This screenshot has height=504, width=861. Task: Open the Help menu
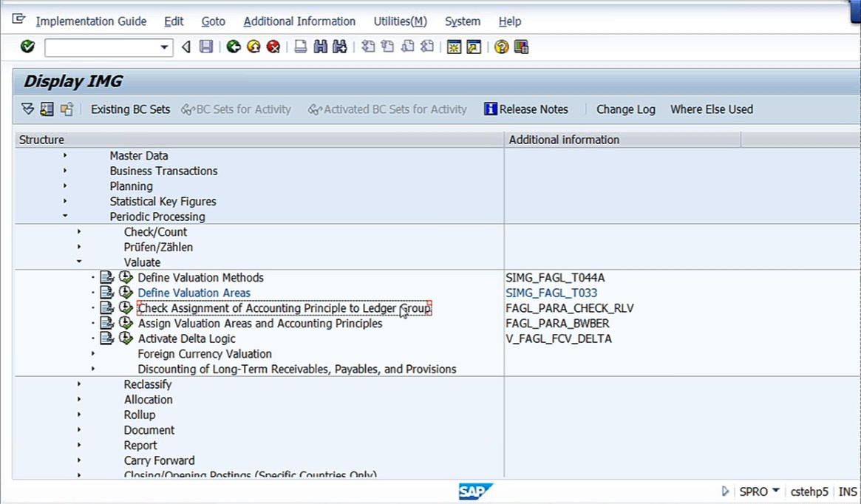click(509, 21)
